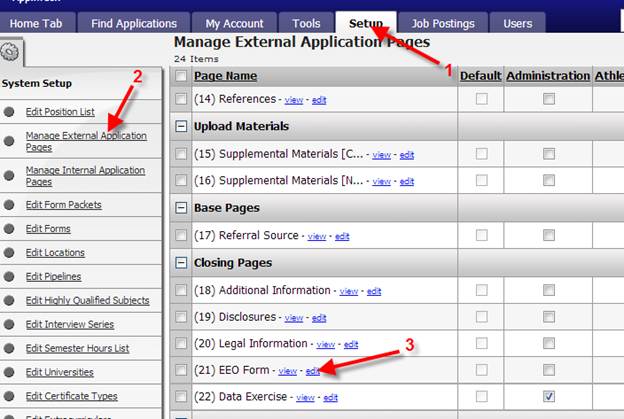Screen dimensions: 624x419
Task: Click view link for (17) Referral Source
Action: pyautogui.click(x=316, y=236)
